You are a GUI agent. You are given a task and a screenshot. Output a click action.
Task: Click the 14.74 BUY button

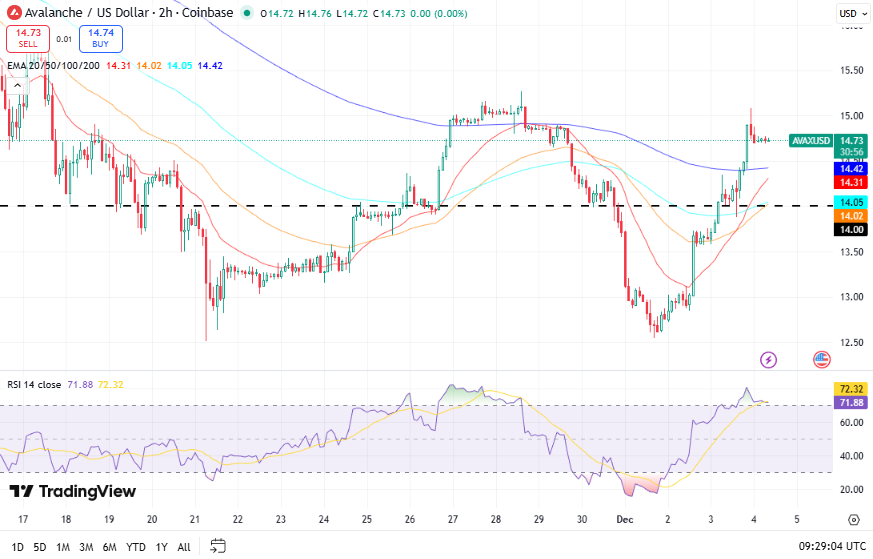pos(101,38)
